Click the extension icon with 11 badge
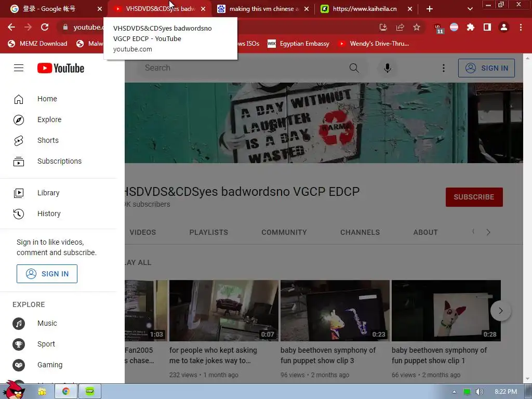This screenshot has width=532, height=399. [x=438, y=28]
